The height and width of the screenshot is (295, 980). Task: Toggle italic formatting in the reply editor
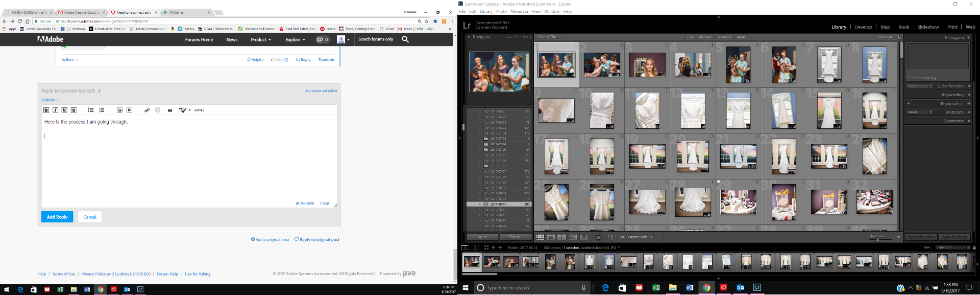pos(55,110)
